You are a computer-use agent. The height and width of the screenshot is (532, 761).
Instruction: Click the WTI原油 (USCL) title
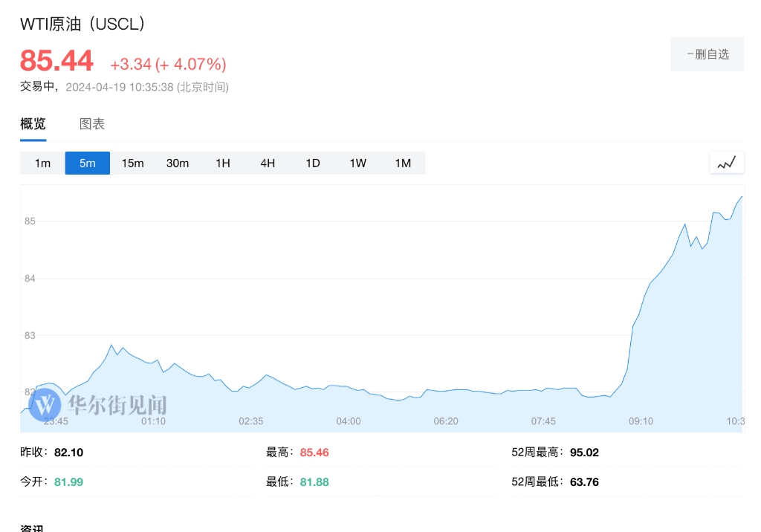click(x=82, y=24)
